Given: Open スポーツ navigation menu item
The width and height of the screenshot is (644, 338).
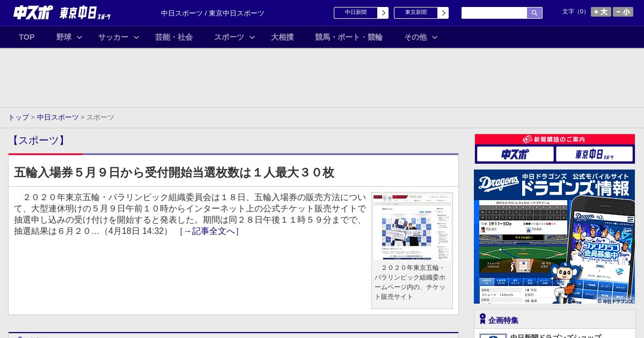Looking at the screenshot, I should click(x=229, y=37).
